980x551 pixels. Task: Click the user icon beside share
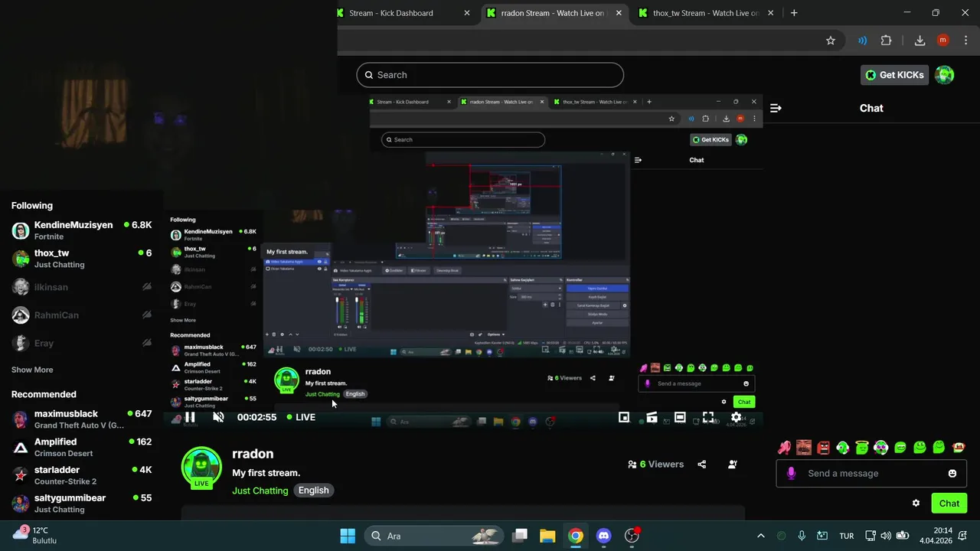click(x=733, y=464)
